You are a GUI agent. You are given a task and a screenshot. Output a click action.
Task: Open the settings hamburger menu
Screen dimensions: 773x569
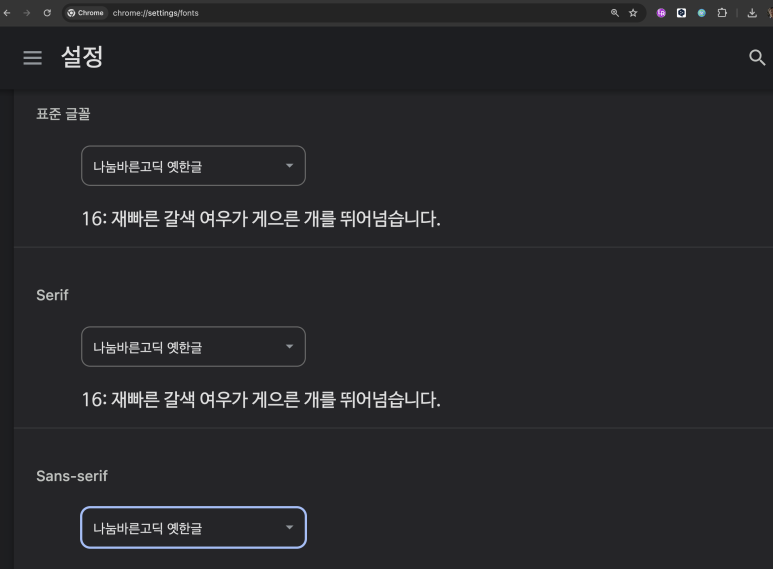coord(33,58)
